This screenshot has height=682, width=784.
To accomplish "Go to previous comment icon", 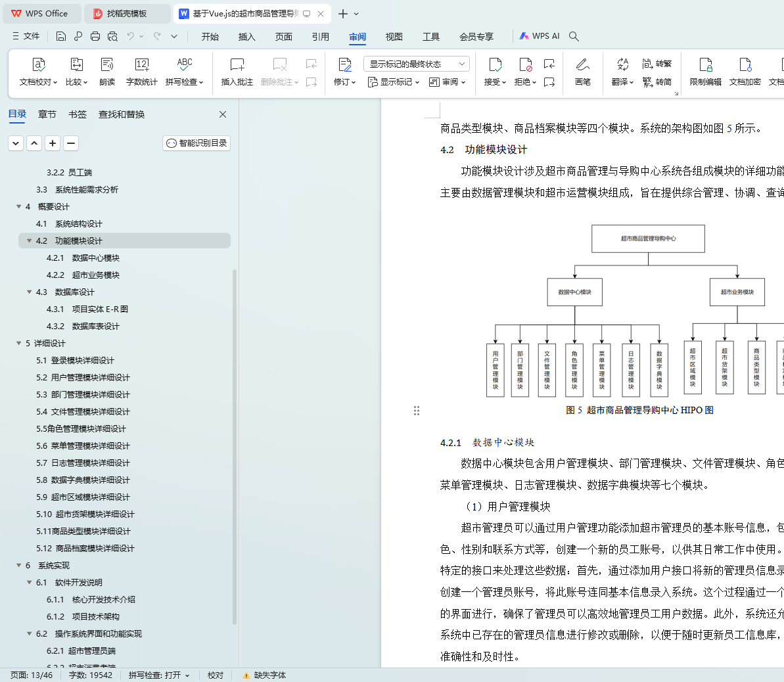I will tap(311, 64).
